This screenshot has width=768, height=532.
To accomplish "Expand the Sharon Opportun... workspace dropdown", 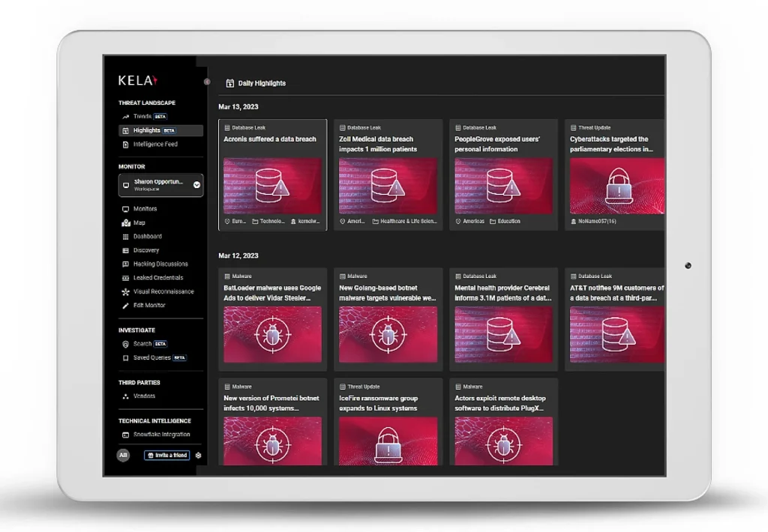I will [x=196, y=184].
